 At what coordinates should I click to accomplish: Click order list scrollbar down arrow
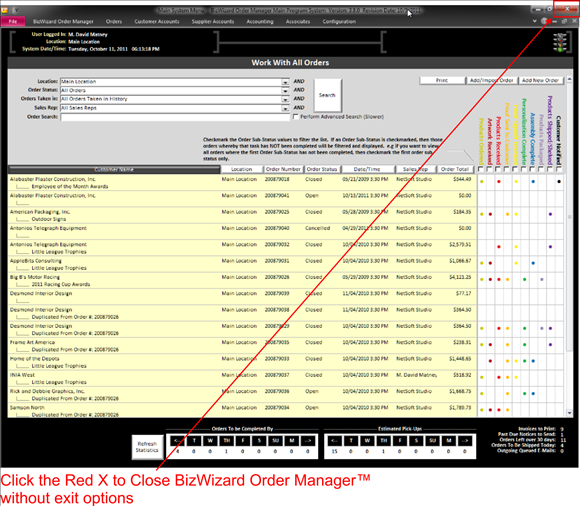(569, 413)
